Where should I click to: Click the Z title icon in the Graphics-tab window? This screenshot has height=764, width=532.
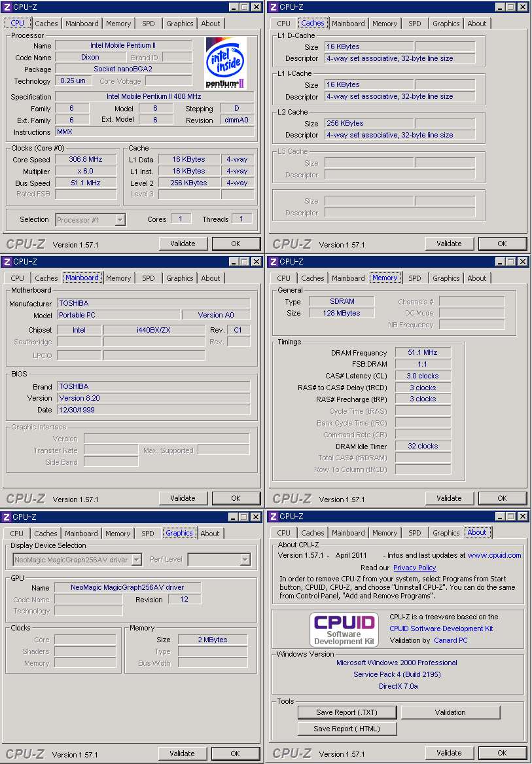tap(7, 517)
